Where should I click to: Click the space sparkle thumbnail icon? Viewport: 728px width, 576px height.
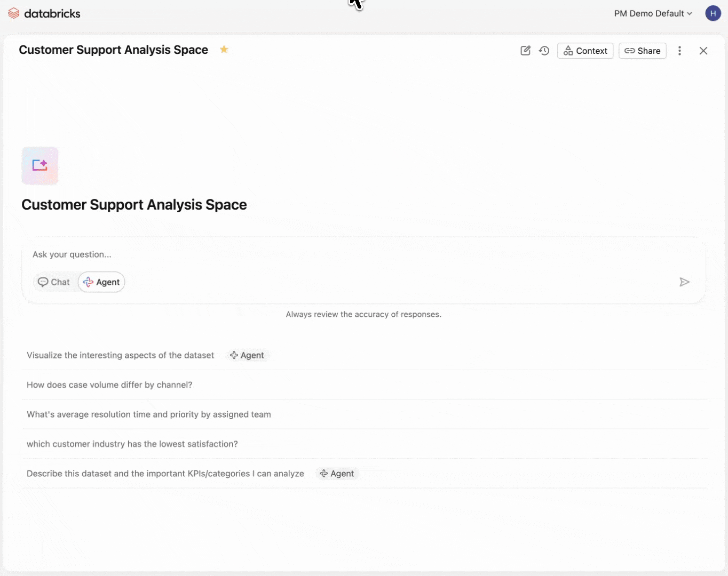(x=40, y=166)
